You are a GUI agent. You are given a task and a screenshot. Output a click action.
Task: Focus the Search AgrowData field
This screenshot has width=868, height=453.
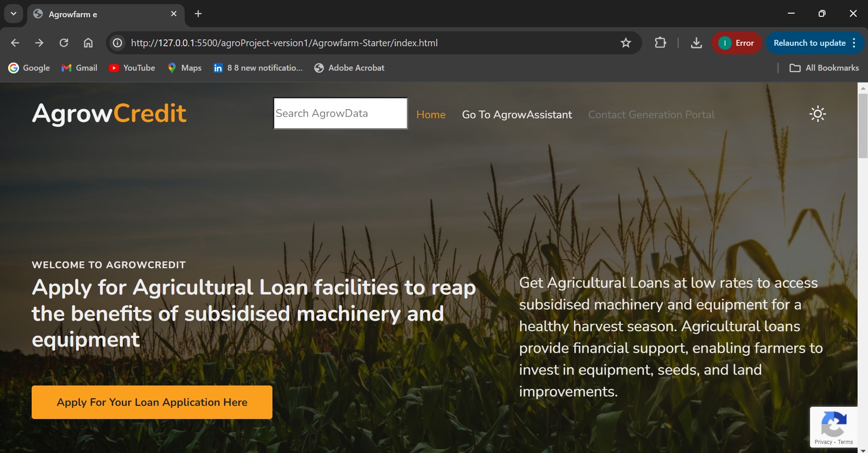pyautogui.click(x=340, y=113)
